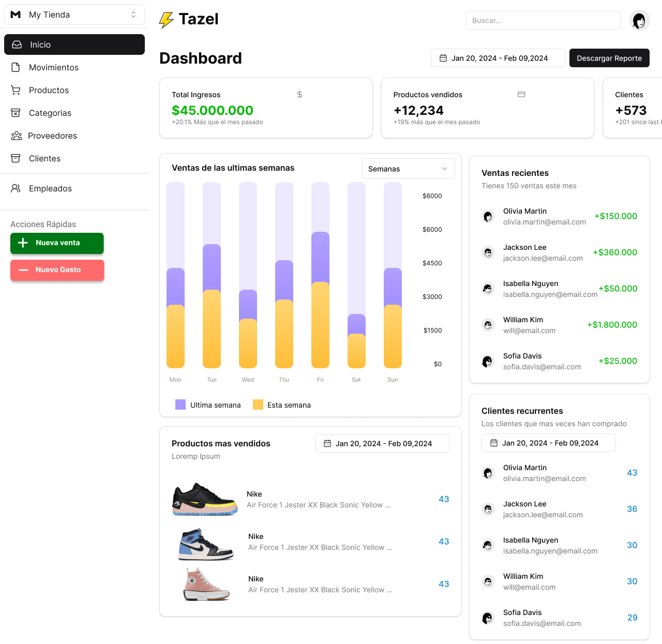
Task: Click count 29 for Sofia Davis
Action: point(633,618)
